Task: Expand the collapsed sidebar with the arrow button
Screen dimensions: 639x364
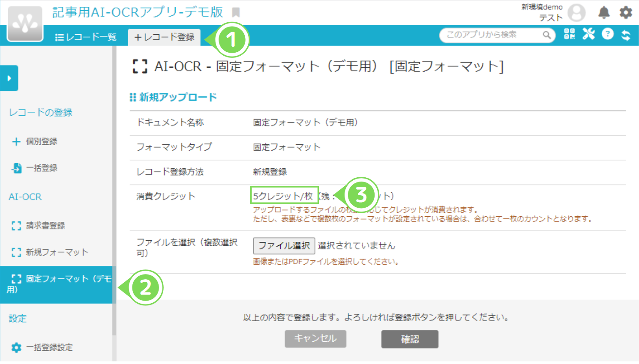Action: point(9,78)
